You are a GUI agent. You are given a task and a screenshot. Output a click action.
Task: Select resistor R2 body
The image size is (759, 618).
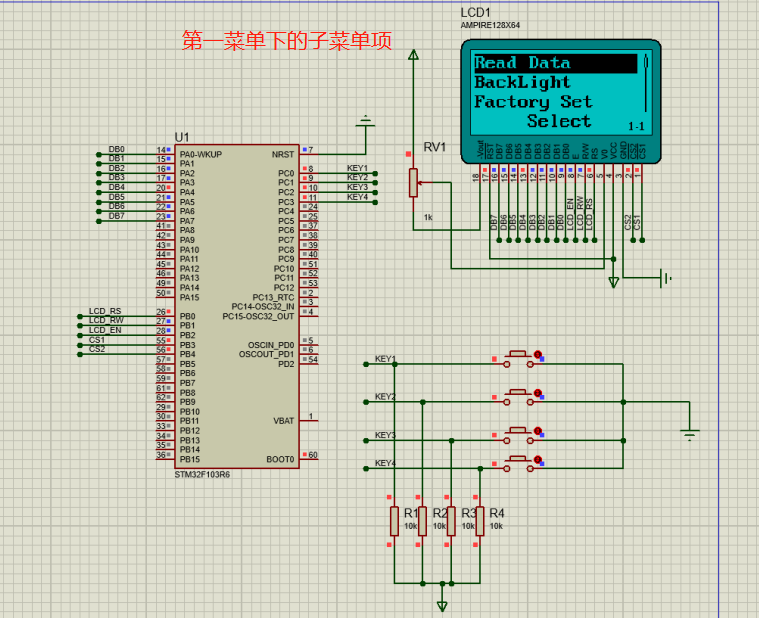[423, 521]
